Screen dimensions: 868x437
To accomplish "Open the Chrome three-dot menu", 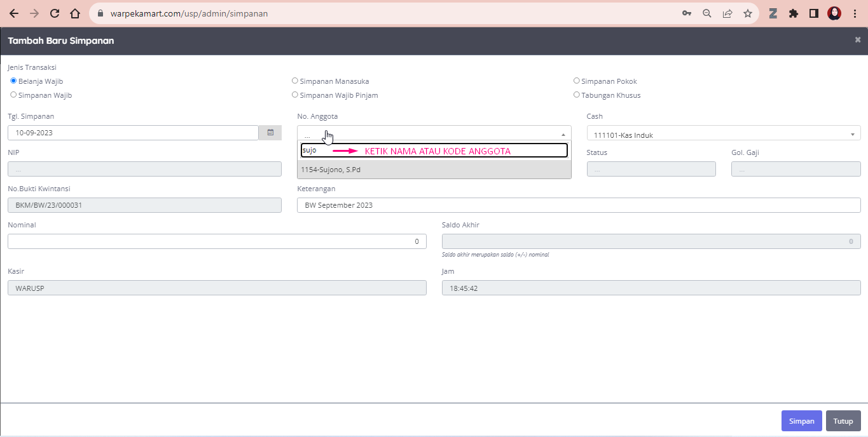I will point(855,13).
